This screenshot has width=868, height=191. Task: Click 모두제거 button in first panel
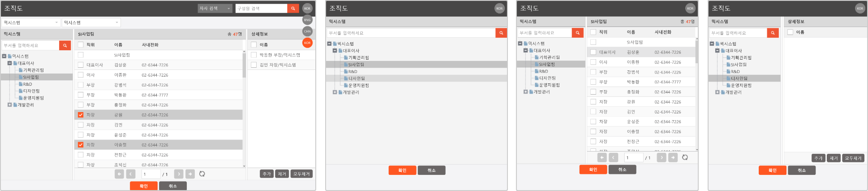click(x=301, y=174)
